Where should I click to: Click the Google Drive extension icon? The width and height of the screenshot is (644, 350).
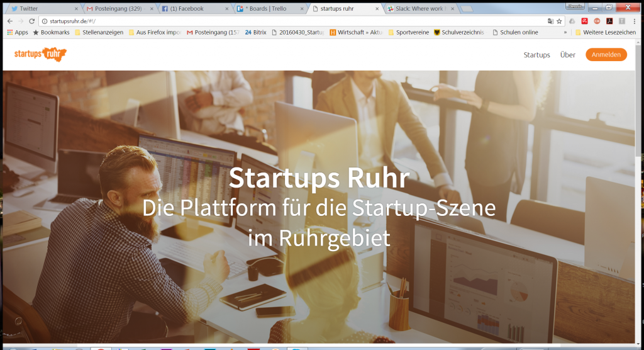coord(572,21)
